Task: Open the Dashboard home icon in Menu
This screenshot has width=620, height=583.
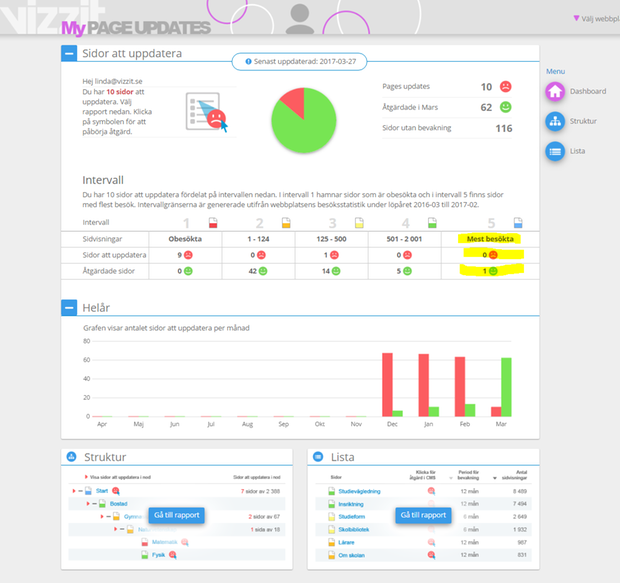Action: pyautogui.click(x=555, y=91)
